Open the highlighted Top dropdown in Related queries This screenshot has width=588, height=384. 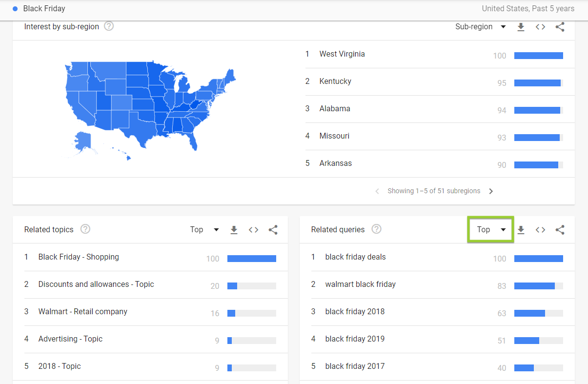point(489,229)
